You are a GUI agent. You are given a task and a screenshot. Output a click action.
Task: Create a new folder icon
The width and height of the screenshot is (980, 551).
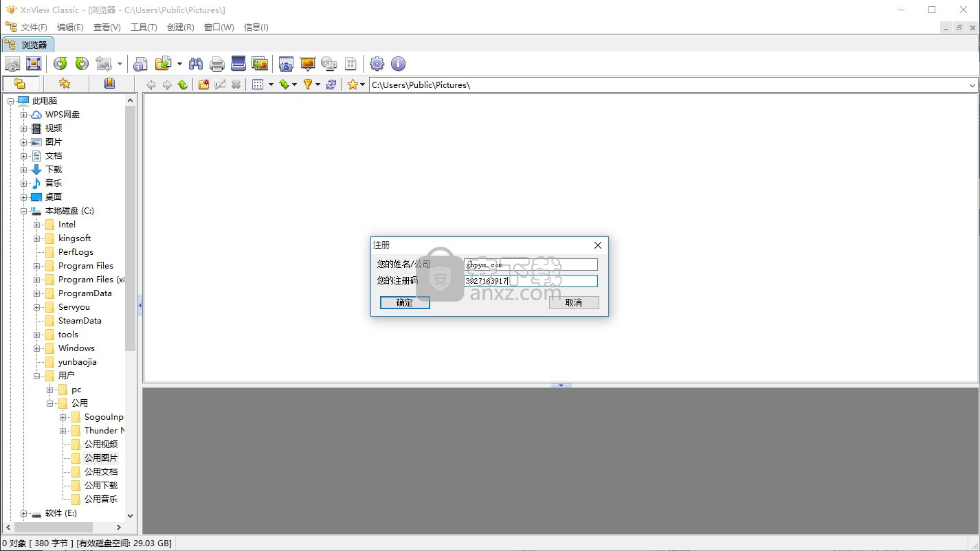(x=204, y=85)
